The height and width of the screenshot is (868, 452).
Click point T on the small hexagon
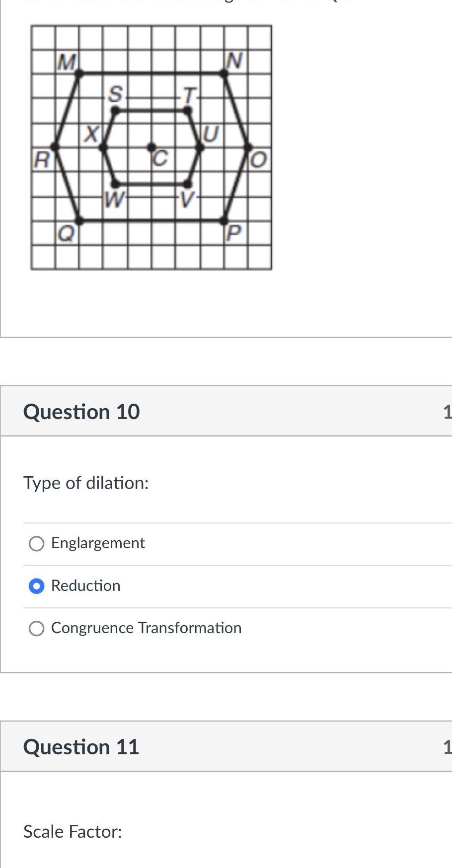point(187,110)
